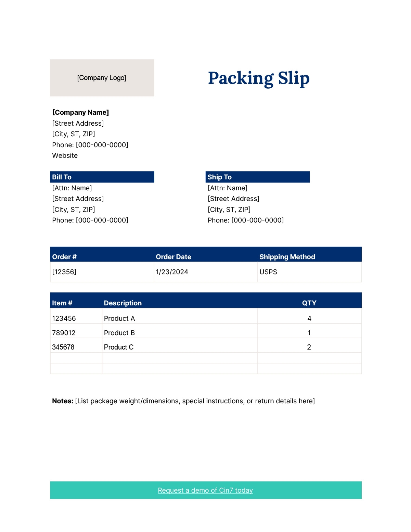Image resolution: width=411 pixels, height=532 pixels.
Task: Click the Notes text line
Action: (183, 401)
